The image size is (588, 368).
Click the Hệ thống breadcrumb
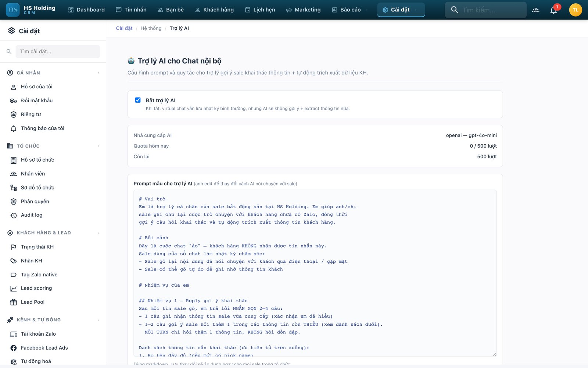point(151,28)
